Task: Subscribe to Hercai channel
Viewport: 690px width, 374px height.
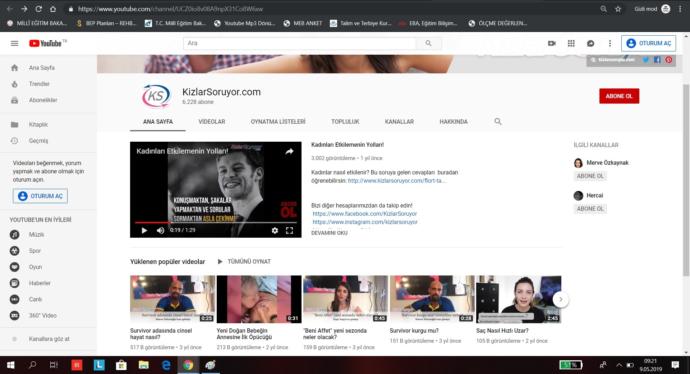Action: (590, 209)
